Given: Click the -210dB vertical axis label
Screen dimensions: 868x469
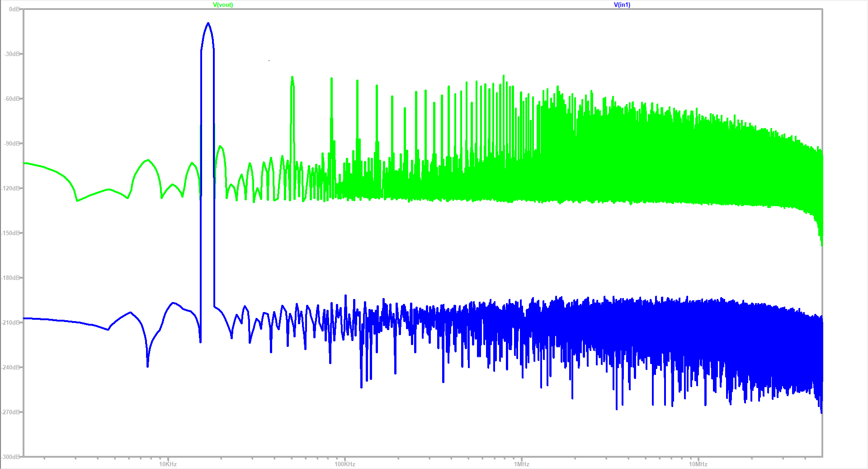Looking at the screenshot, I should coord(11,322).
